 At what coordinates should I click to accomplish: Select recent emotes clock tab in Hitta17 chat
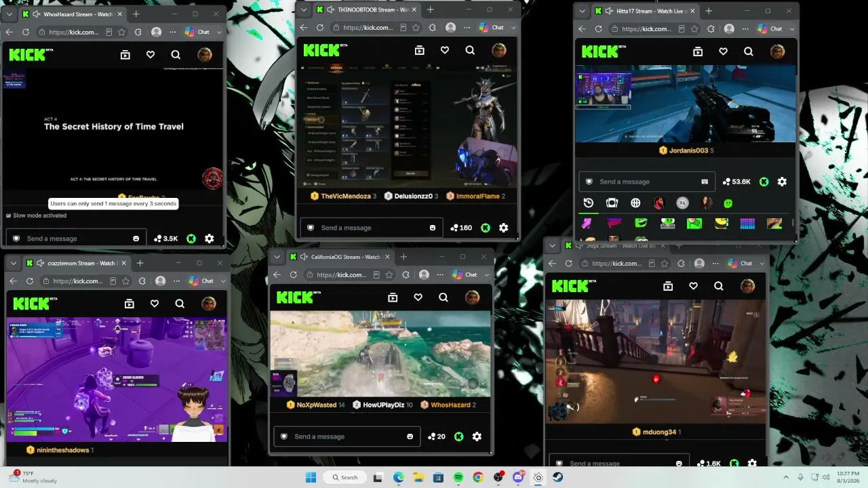[589, 203]
